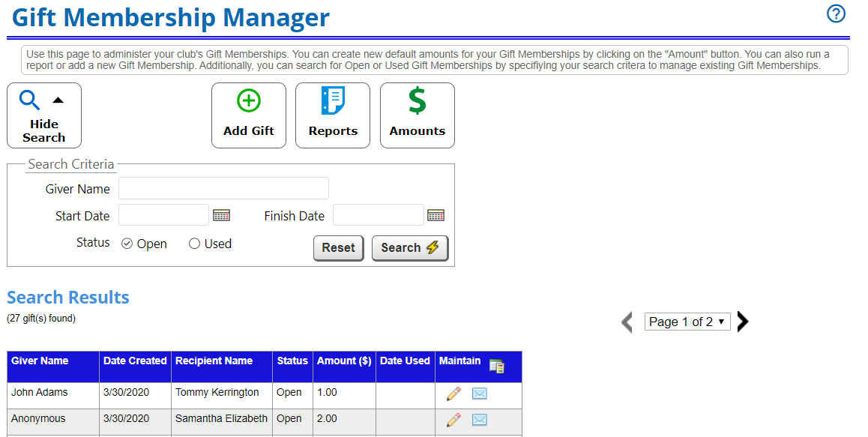Edit John Adams gift with pencil icon
The image size is (868, 437).
(x=453, y=394)
